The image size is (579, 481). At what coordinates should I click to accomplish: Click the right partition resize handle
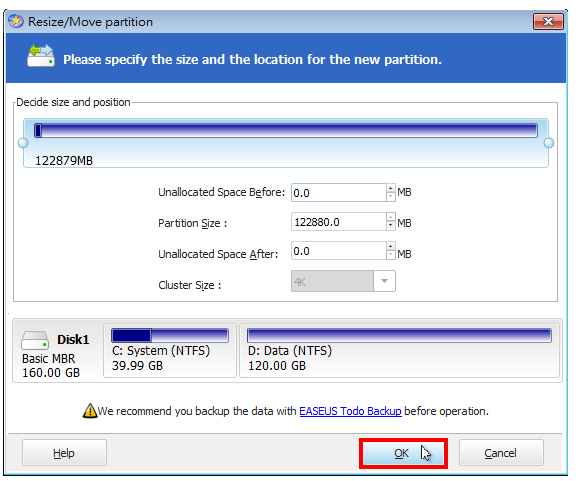coord(549,143)
